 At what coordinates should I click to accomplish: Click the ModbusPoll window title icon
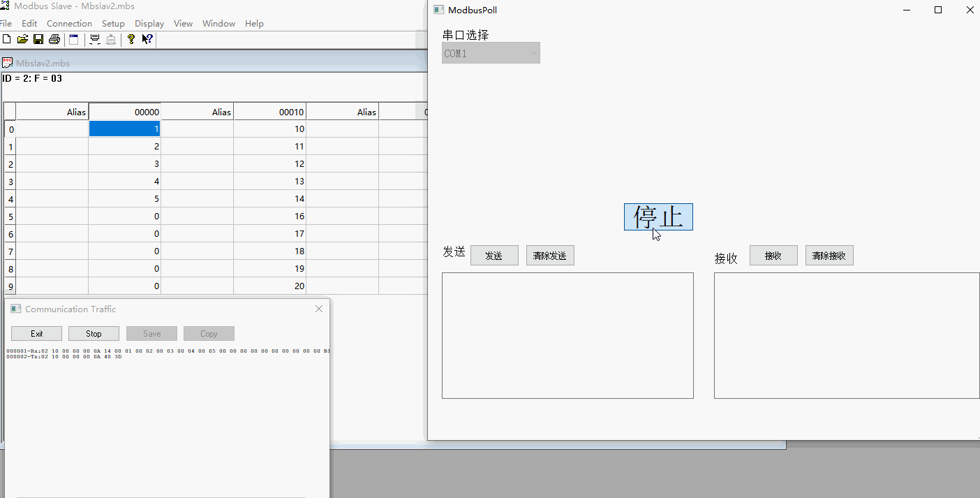coord(438,10)
